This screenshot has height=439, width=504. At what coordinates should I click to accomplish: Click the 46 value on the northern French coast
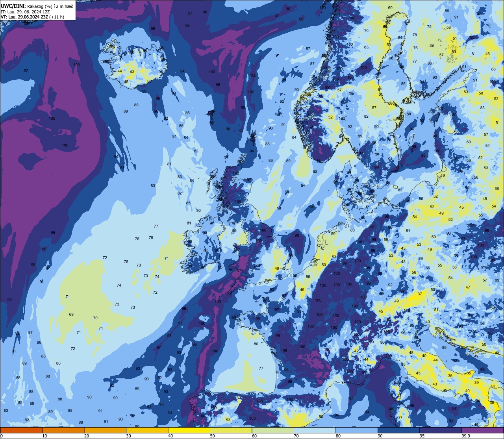point(302,289)
